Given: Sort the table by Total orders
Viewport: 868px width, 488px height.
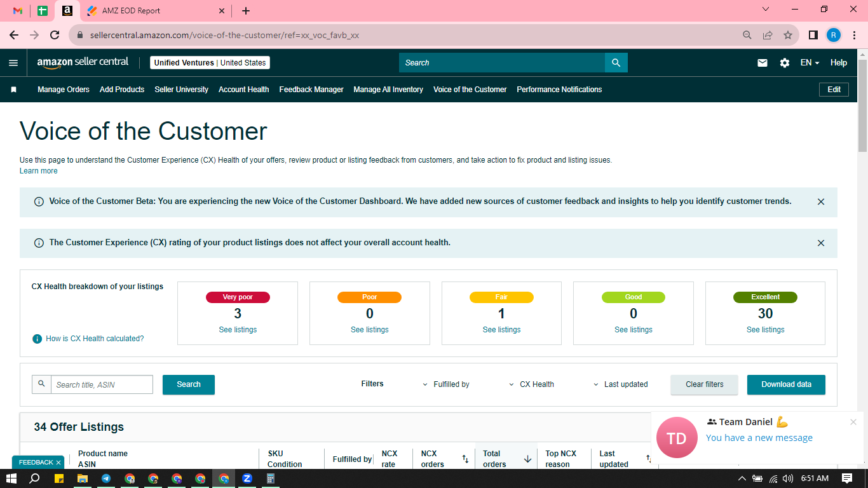Looking at the screenshot, I should coord(527,459).
